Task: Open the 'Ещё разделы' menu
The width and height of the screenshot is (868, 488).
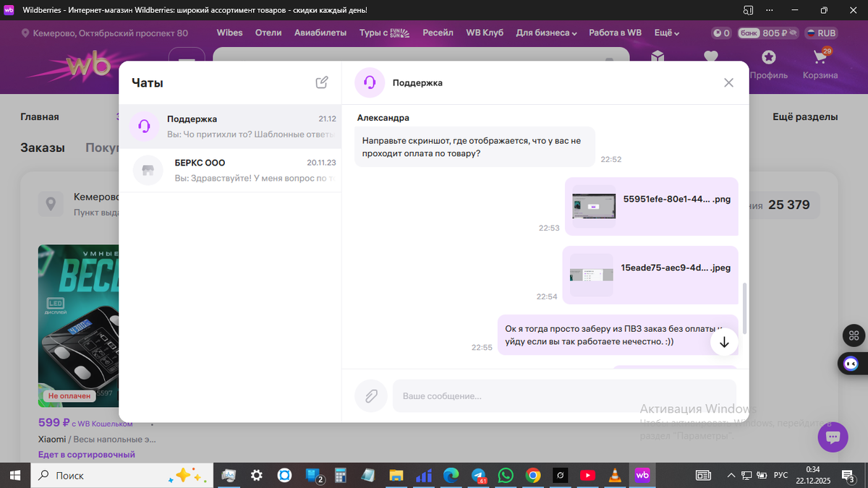Action: (x=805, y=116)
